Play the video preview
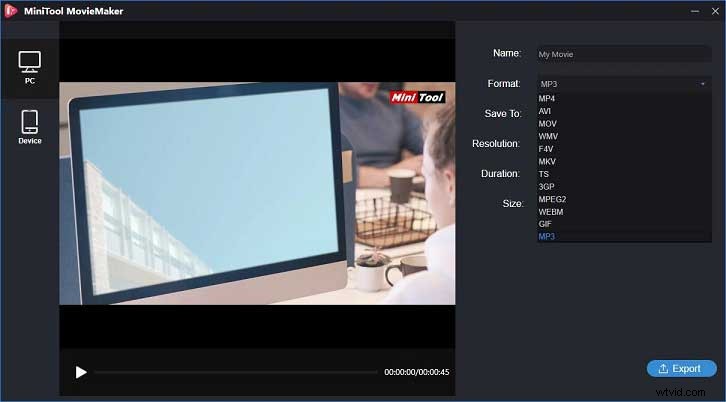Image resolution: width=726 pixels, height=402 pixels. click(81, 372)
